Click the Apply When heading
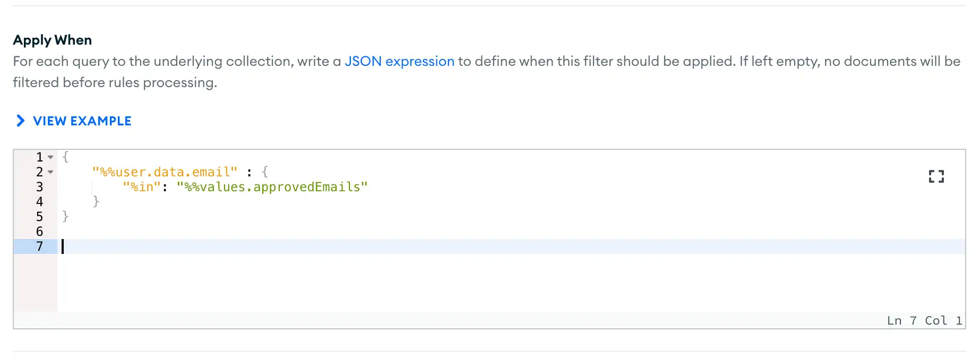Image resolution: width=980 pixels, height=357 pixels. (53, 40)
